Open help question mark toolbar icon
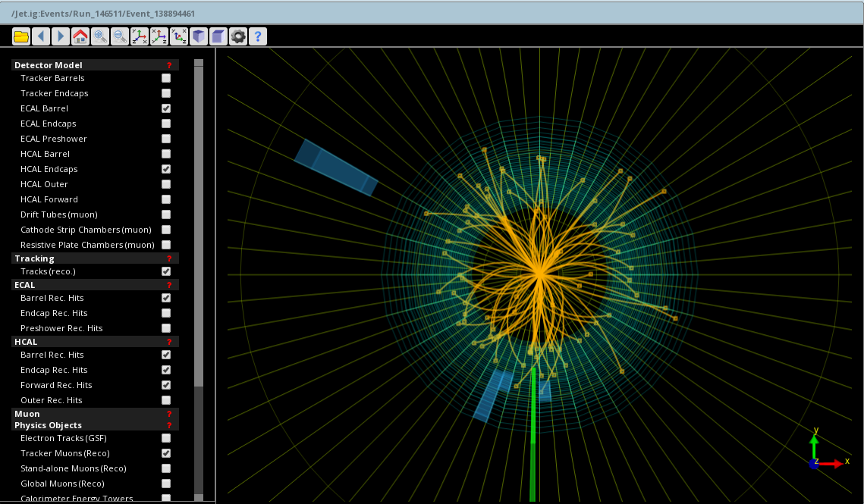The image size is (864, 504). [x=258, y=36]
